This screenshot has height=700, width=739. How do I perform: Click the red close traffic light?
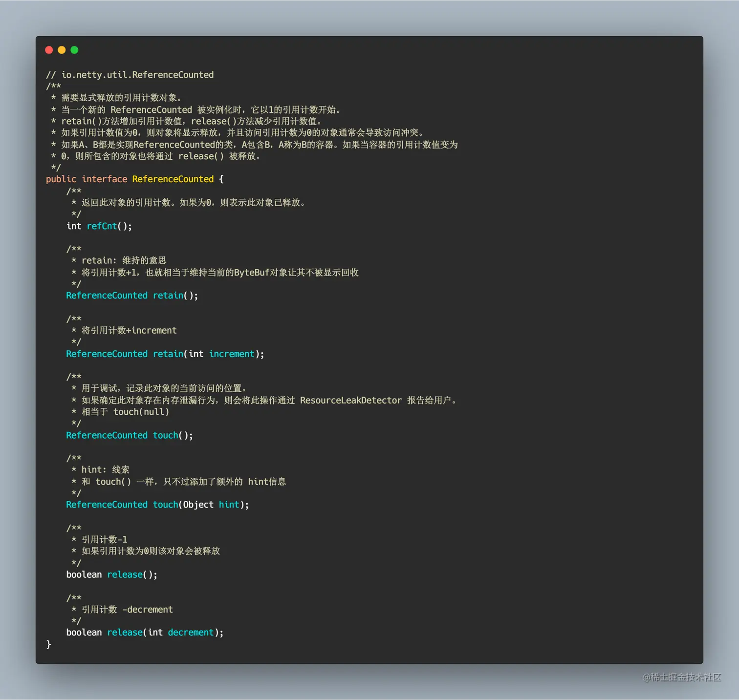[49, 50]
